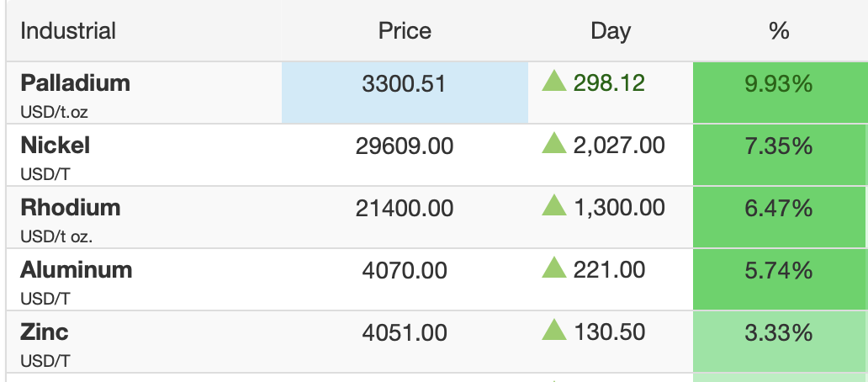This screenshot has width=868, height=382.
Task: Click the up triangle next to Nickel's 2,027.00
Action: 553,144
